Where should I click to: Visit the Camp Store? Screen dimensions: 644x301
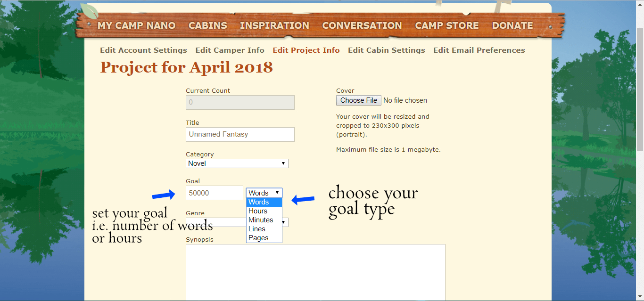pos(447,25)
